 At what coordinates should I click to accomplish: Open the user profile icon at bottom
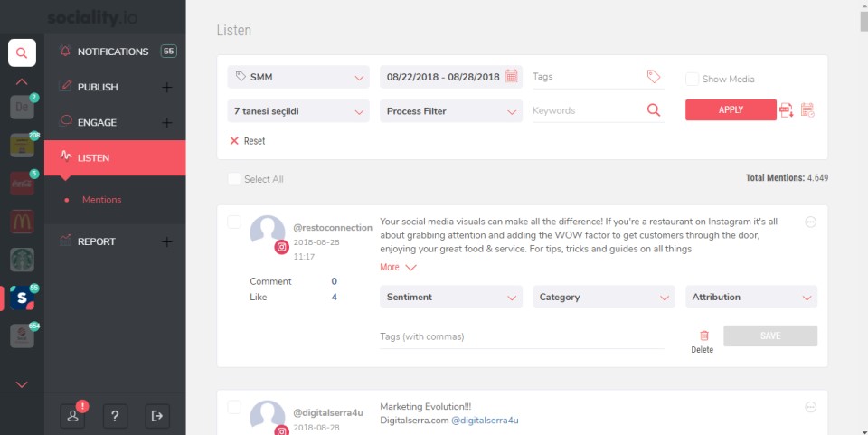72,415
